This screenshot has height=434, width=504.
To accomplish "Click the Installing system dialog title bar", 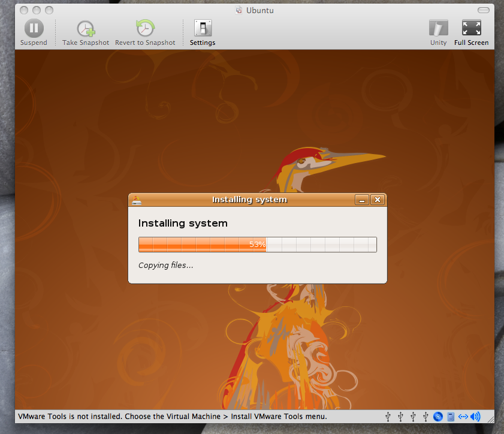I will pyautogui.click(x=258, y=200).
